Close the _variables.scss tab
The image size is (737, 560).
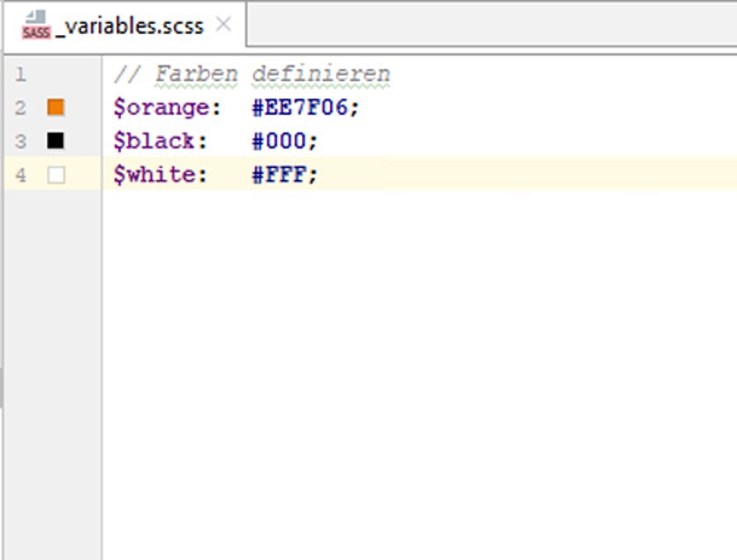223,24
